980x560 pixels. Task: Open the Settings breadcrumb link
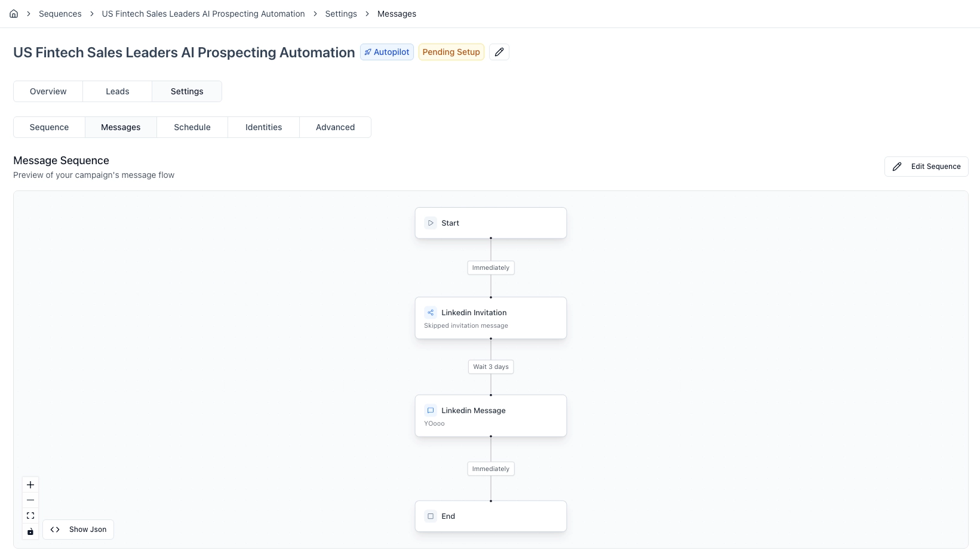tap(341, 14)
